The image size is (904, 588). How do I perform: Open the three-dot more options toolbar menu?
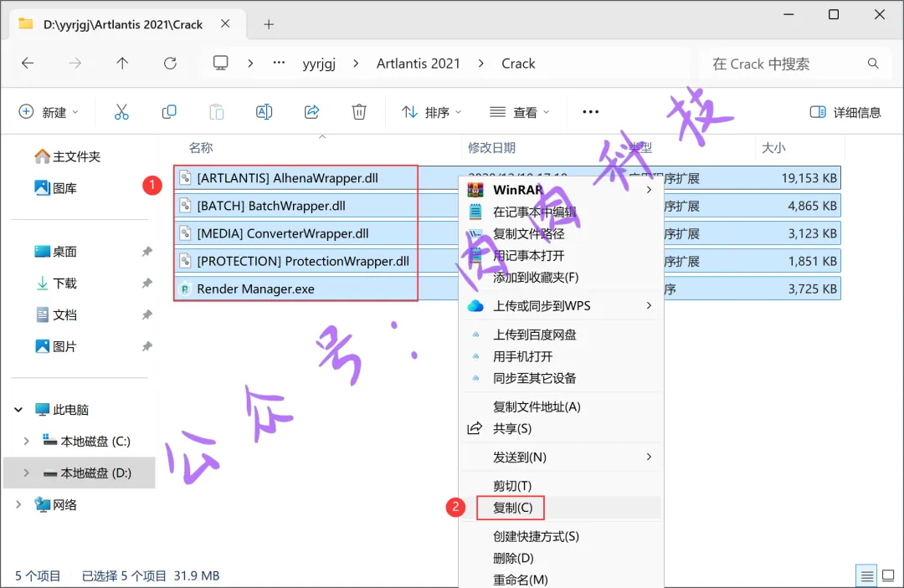pos(591,112)
